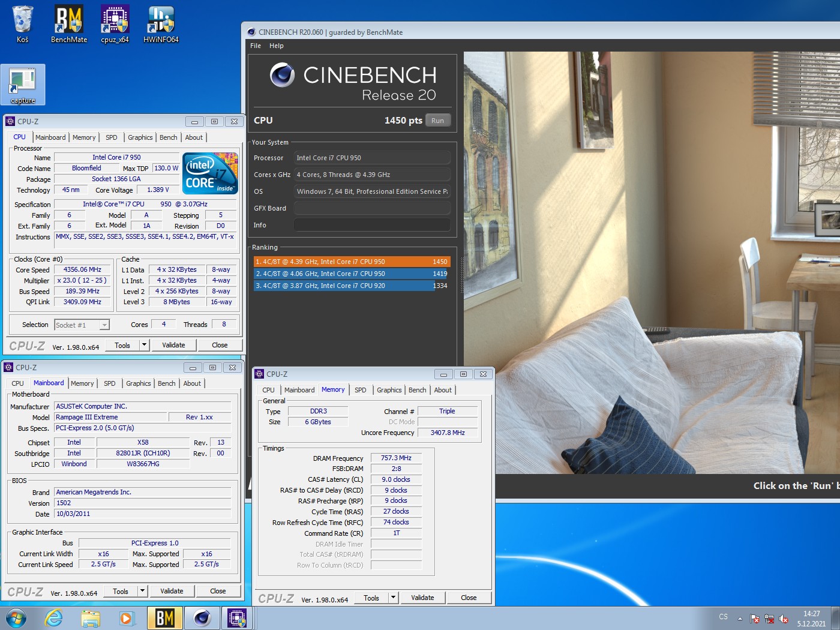Select ranking entry 4.06 GHz Core i7 950
The width and height of the screenshot is (840, 630).
tap(352, 274)
